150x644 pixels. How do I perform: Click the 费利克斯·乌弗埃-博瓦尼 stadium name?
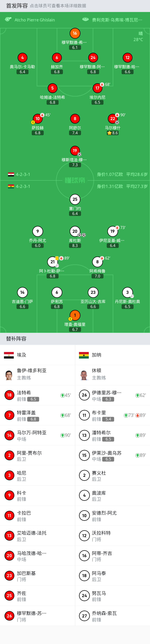pos(117,20)
